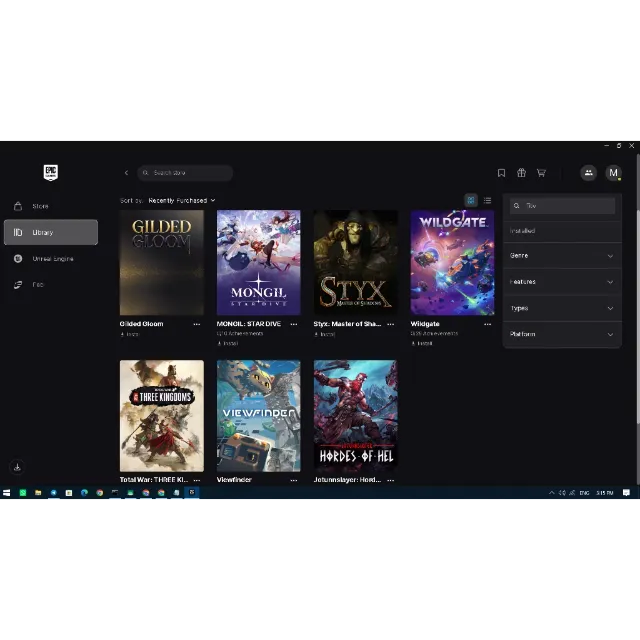640x640 pixels.
Task: Open the Windows notification center
Action: (x=626, y=493)
